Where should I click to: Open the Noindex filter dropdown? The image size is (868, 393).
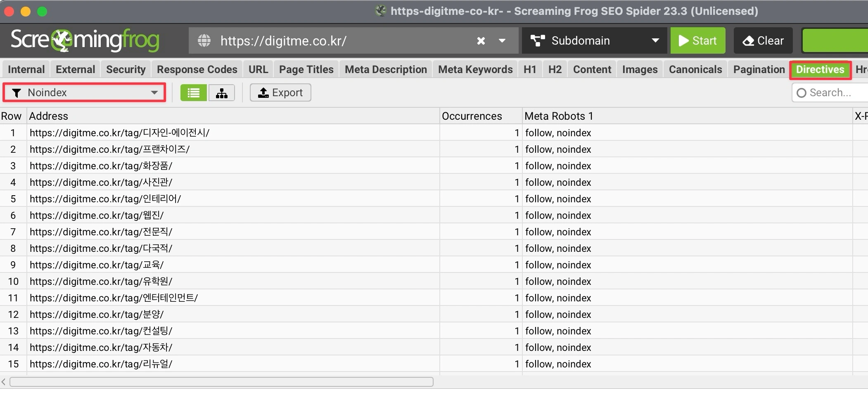tap(85, 92)
